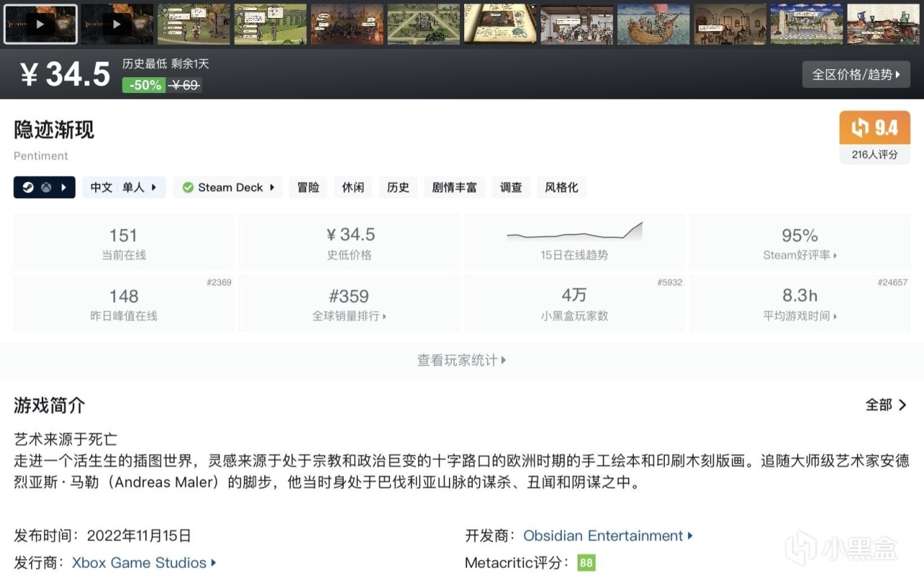Screen dimensions: 924x581
Task: Expand the 8.3h 平均游戏时间 stat
Action: 800,304
